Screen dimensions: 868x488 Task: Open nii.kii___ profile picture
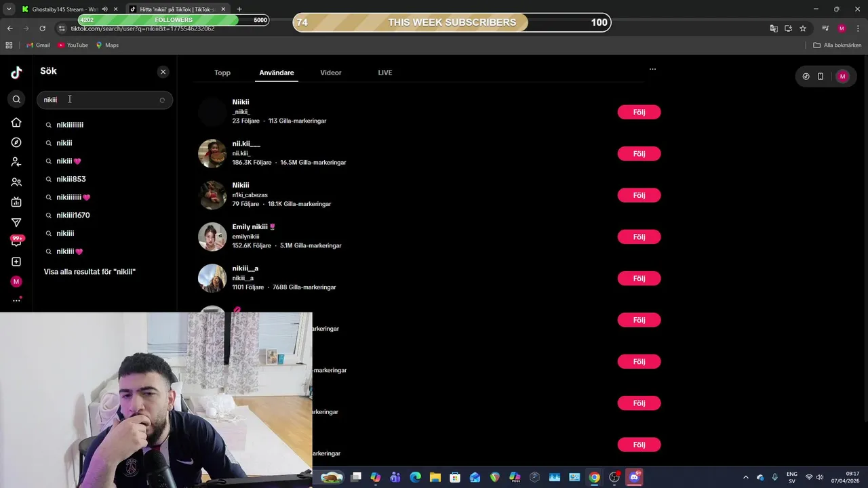click(x=212, y=154)
